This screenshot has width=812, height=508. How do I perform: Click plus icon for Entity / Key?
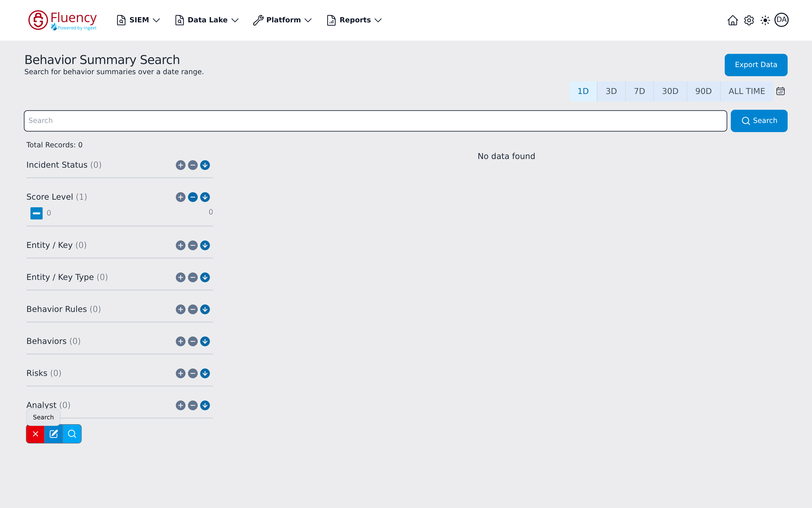point(180,245)
